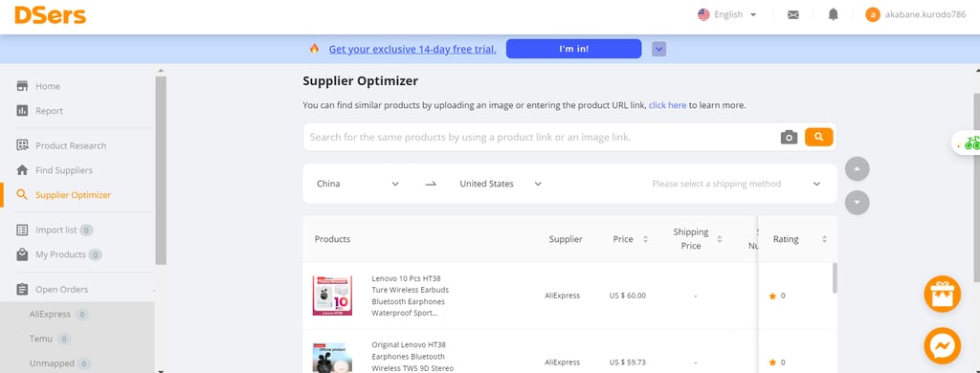Click the Home sidebar icon
Viewport: 980px width, 373px height.
point(23,86)
